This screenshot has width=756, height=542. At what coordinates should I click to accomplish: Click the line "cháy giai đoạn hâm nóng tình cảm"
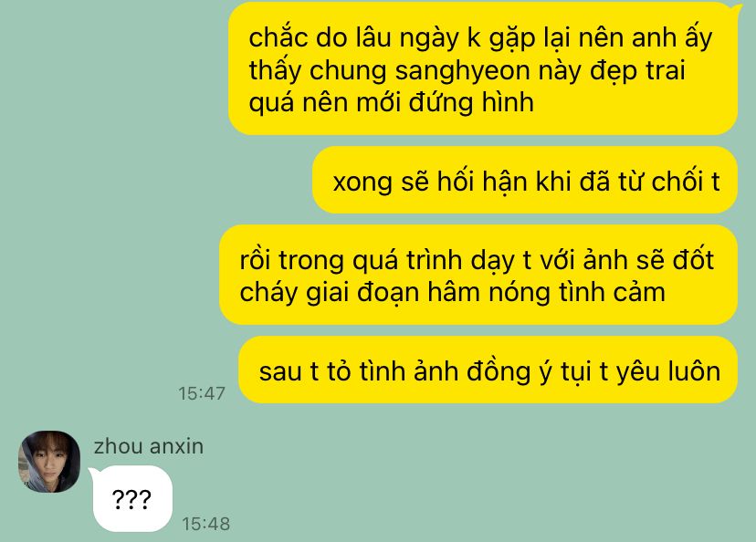click(452, 292)
